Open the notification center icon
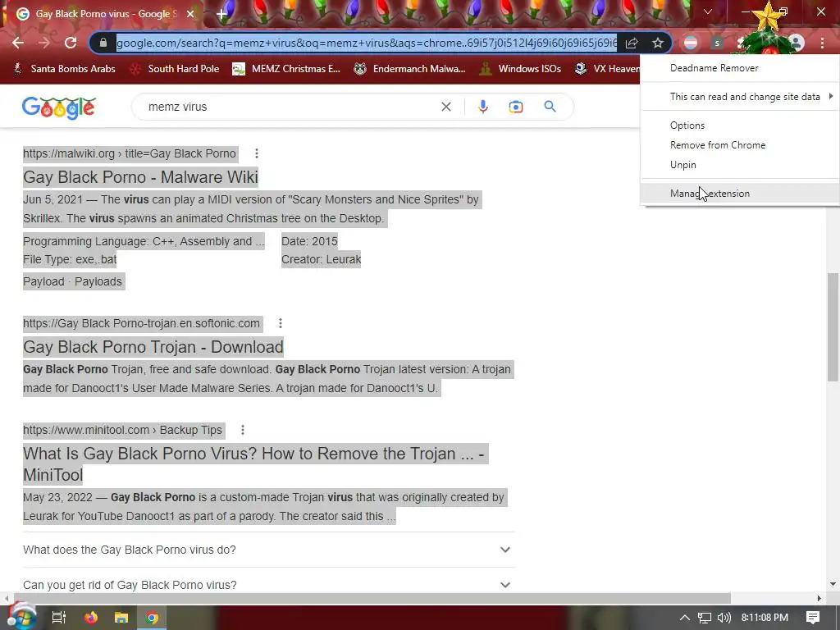The width and height of the screenshot is (840, 630). pos(813,618)
